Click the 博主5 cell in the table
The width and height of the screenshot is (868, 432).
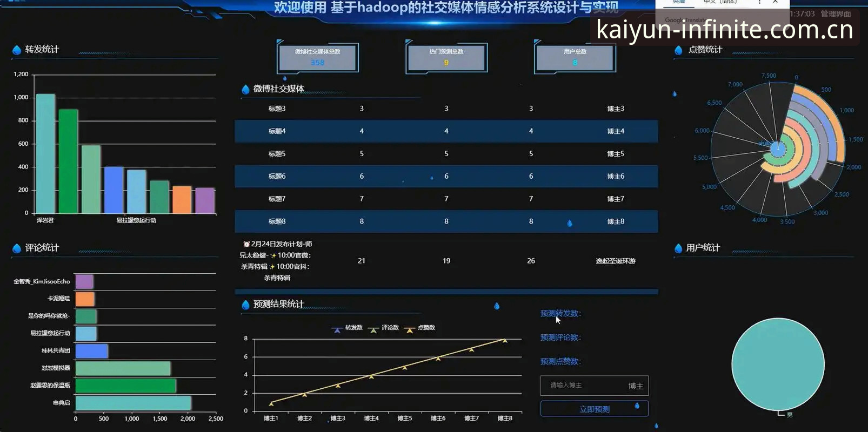(x=616, y=154)
